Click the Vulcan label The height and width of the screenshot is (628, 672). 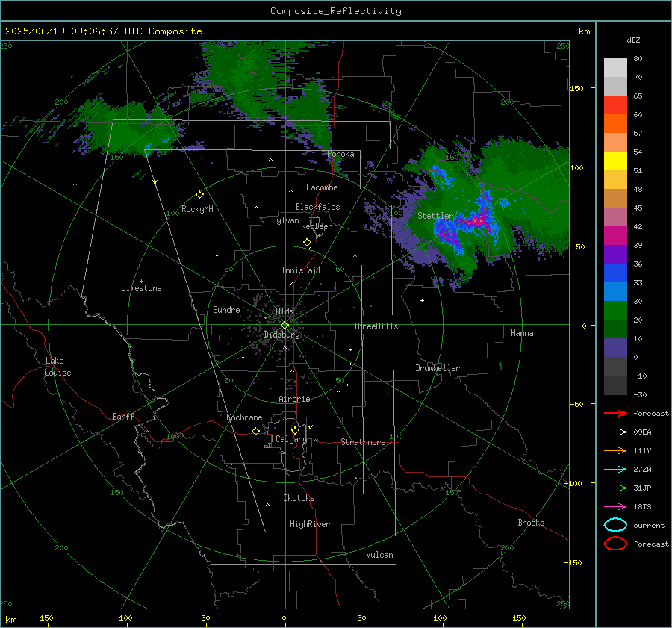click(380, 555)
